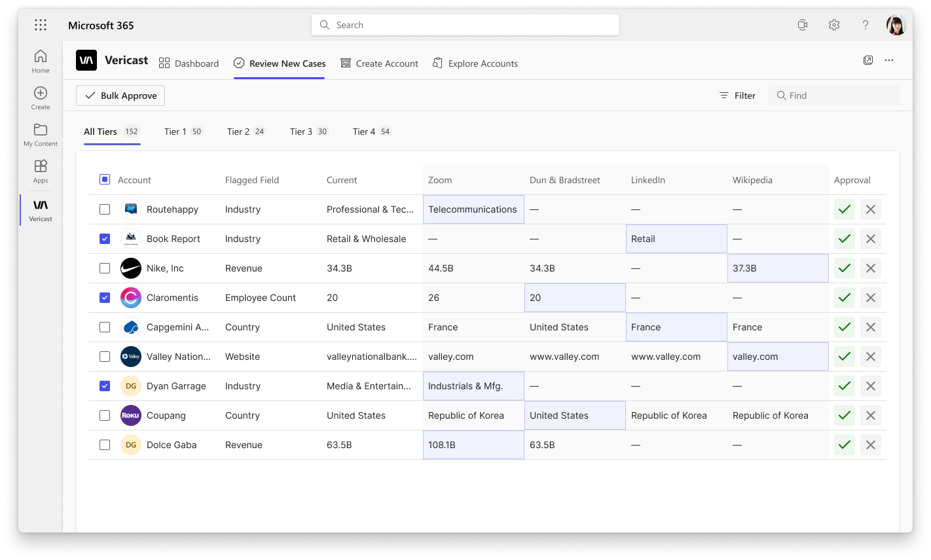Open the Create Account tab

click(x=379, y=63)
